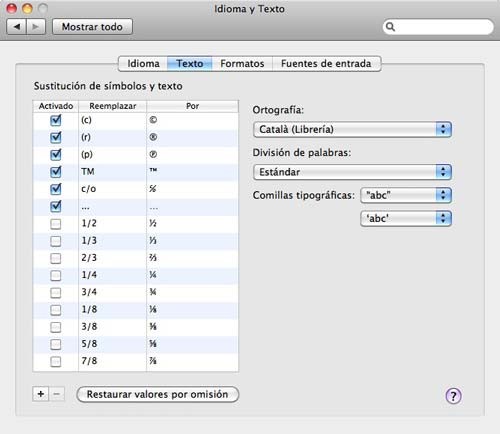Image resolution: width=500 pixels, height=434 pixels.
Task: Click the ½ symbol in Por column
Action: tap(153, 223)
